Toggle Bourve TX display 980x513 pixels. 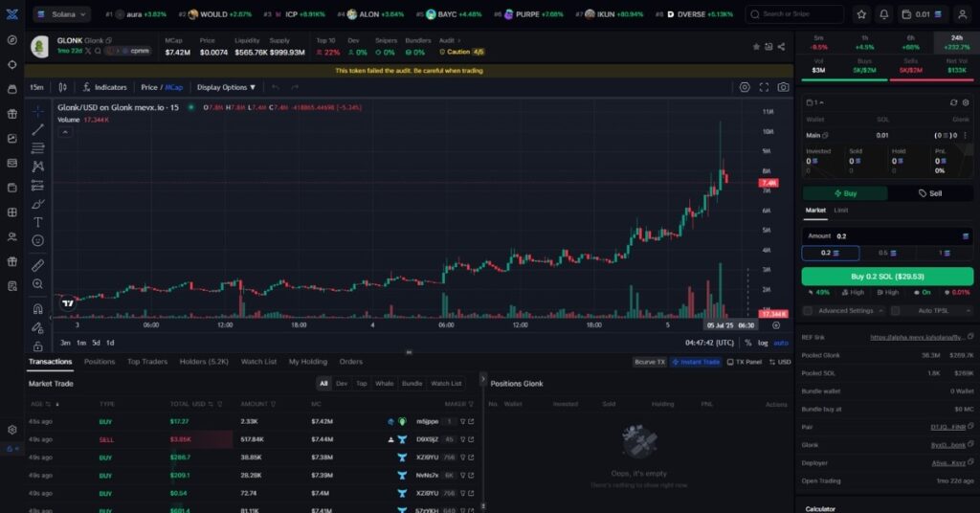650,362
